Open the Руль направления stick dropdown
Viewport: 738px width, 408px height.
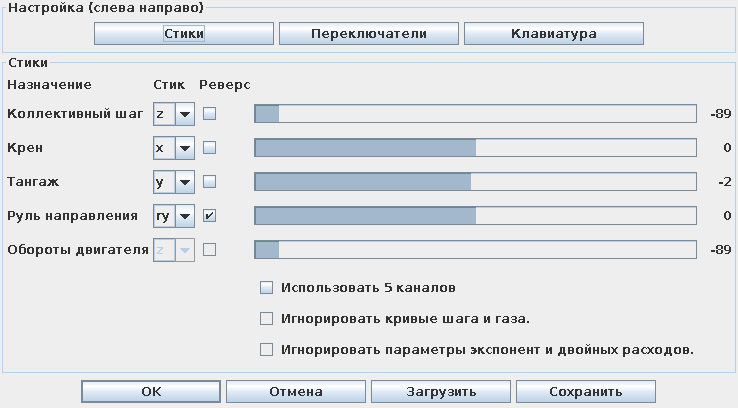(x=184, y=215)
